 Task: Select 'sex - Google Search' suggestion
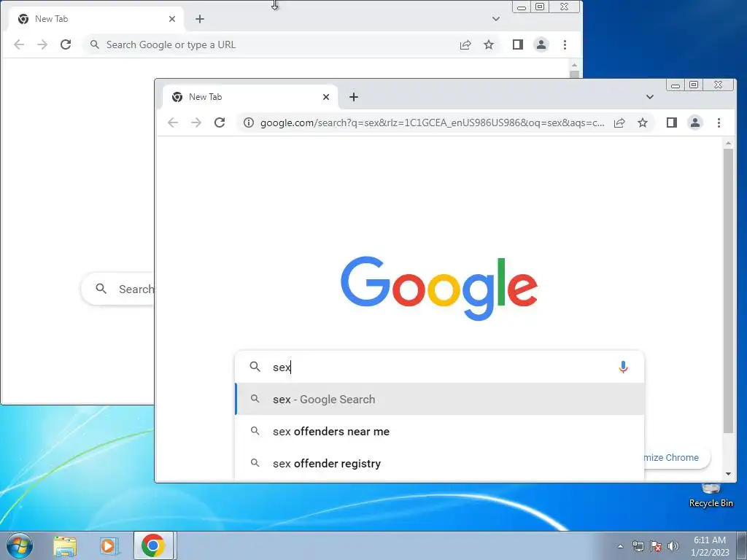(x=439, y=399)
